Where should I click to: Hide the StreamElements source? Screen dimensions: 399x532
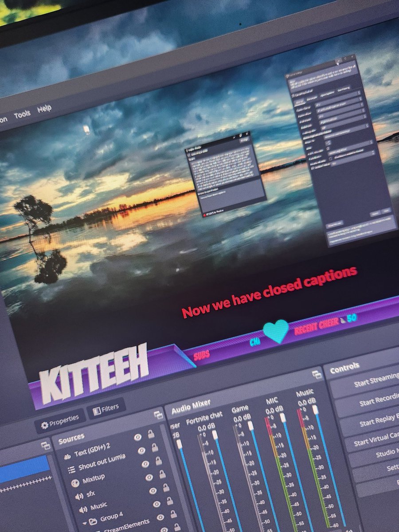pos(160,517)
